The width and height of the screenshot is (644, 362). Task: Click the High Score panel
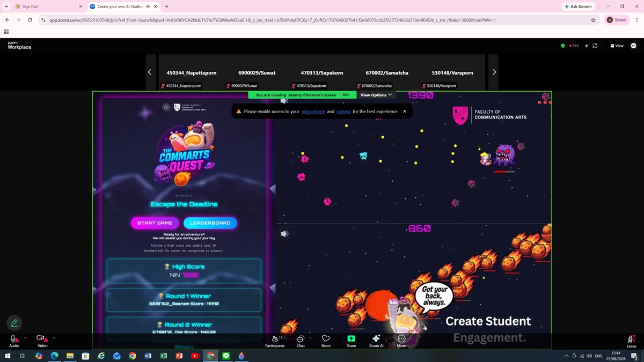tap(184, 271)
